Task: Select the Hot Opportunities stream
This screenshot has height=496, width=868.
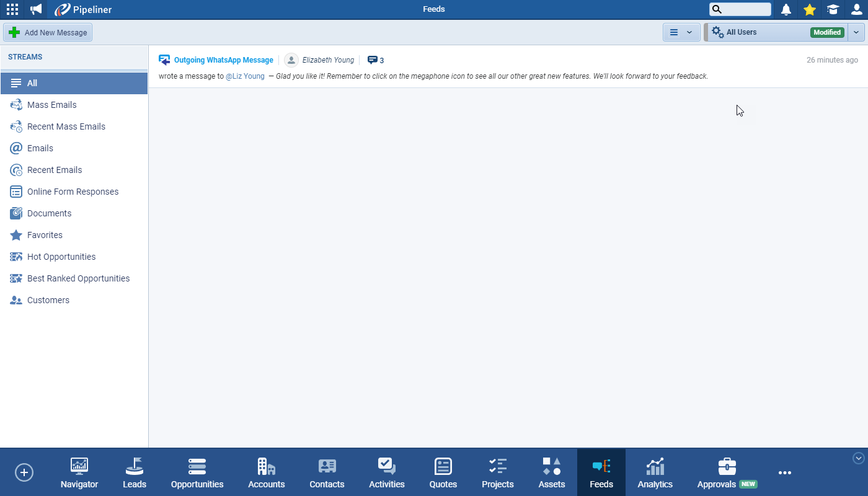Action: pos(61,257)
